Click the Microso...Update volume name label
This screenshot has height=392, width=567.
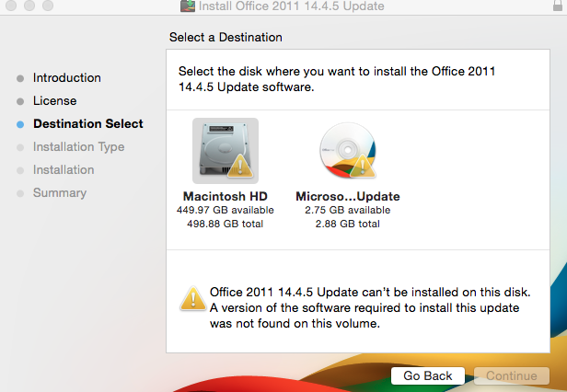[347, 197]
